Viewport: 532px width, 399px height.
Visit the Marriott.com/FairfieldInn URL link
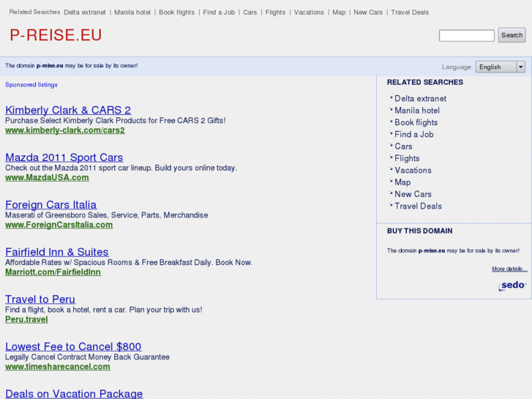(53, 272)
